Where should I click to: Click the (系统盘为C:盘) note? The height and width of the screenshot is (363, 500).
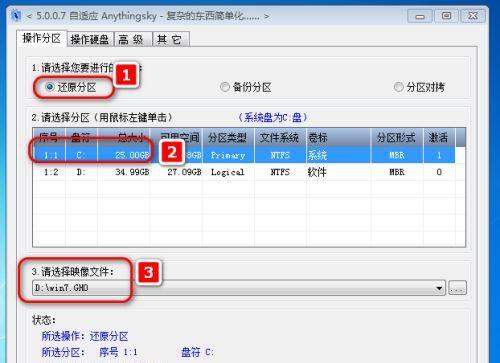click(x=273, y=117)
